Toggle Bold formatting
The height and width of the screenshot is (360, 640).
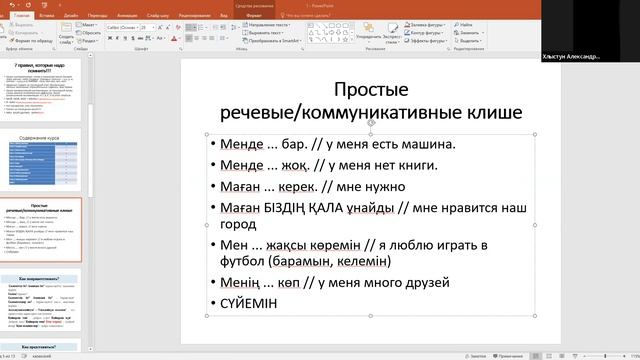click(110, 38)
